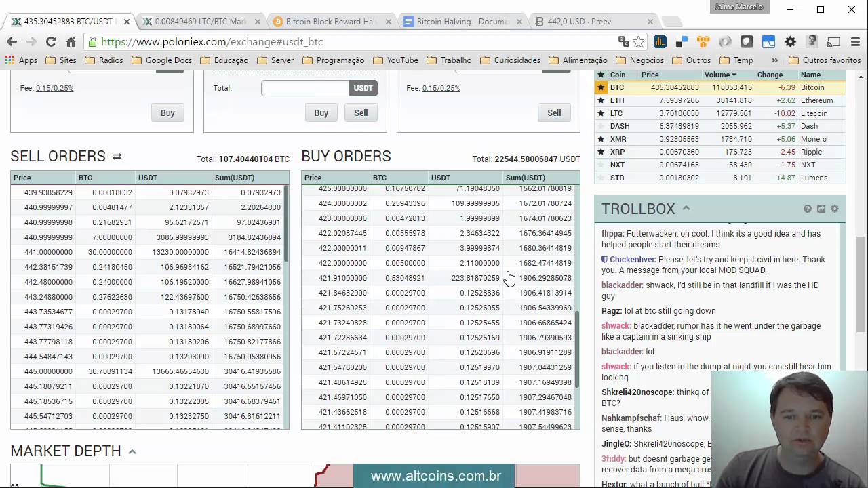Click the Trollbox pop-out window icon

821,209
